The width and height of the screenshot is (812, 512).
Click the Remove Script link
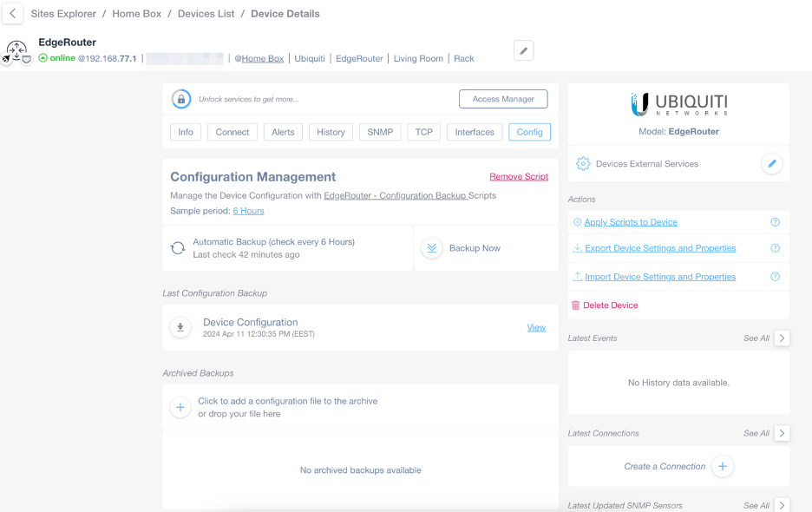point(519,177)
